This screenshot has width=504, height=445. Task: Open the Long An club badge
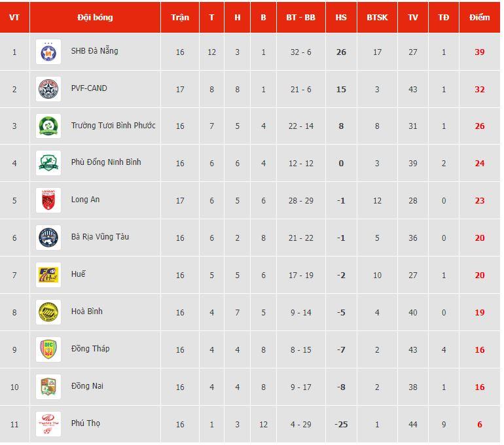tap(48, 200)
